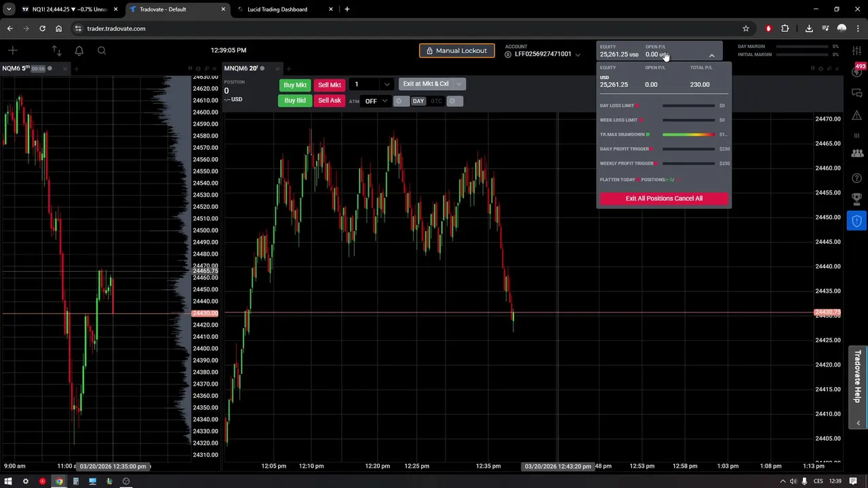Toggle the TR.Max Drawdown green indicator
868x488 pixels.
pos(648,134)
